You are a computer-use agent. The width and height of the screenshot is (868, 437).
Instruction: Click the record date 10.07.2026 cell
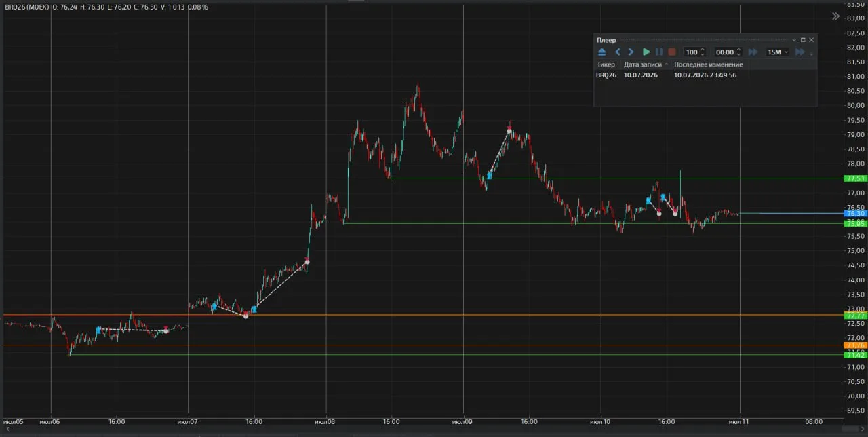pyautogui.click(x=641, y=75)
